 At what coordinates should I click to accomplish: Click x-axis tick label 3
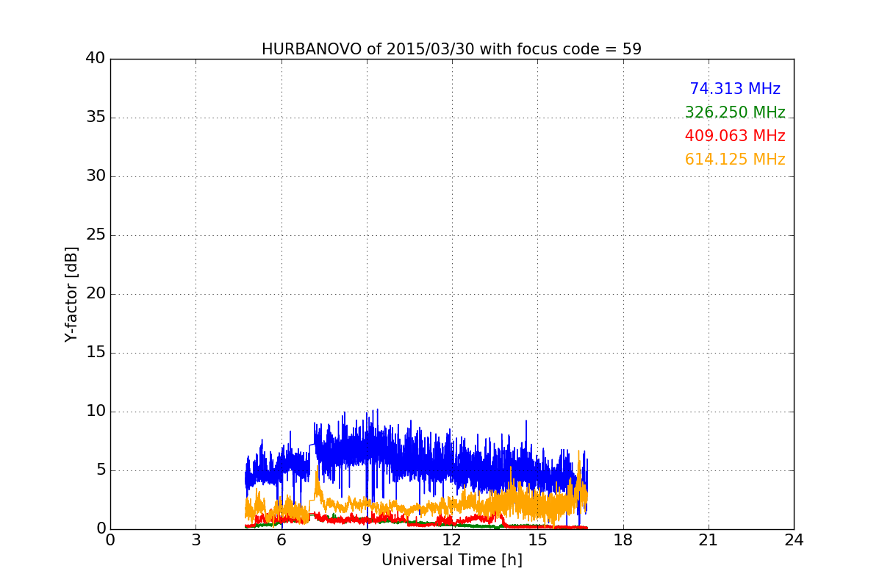pyautogui.click(x=196, y=540)
